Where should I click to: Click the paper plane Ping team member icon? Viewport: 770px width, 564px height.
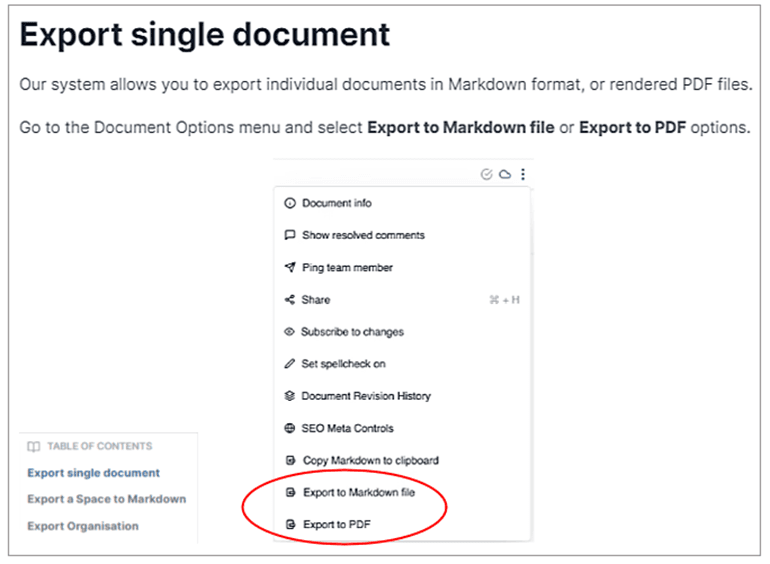tap(290, 268)
